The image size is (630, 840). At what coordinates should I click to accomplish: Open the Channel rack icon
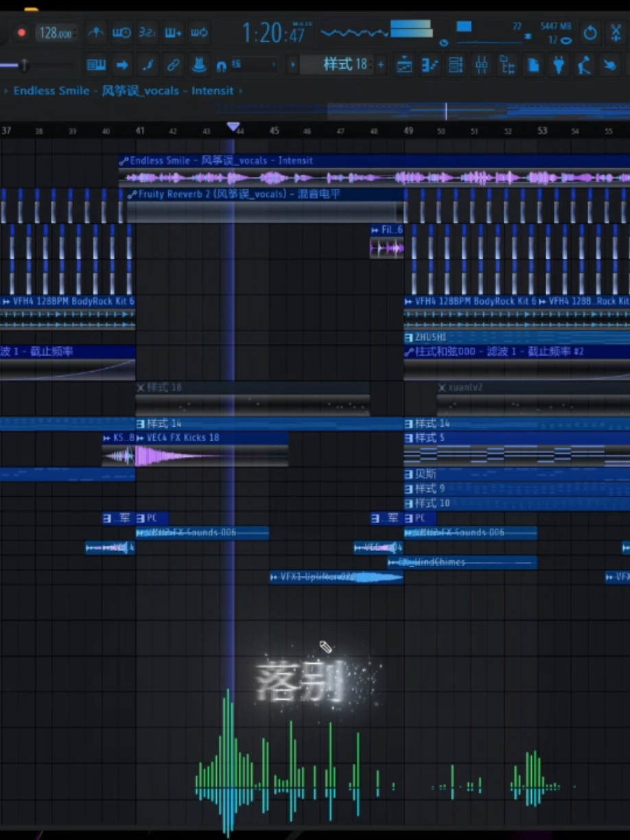coord(456,65)
